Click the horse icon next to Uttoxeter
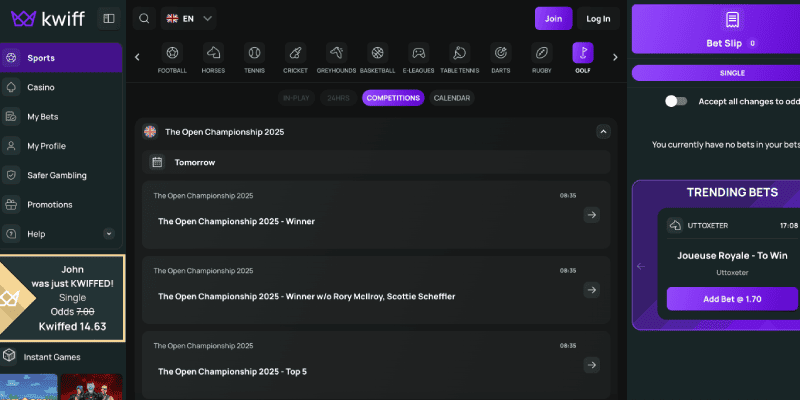This screenshot has height=400, width=800. [675, 225]
